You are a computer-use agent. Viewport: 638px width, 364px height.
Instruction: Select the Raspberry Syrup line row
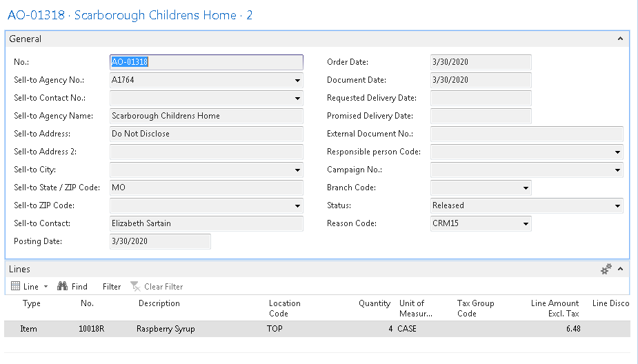tap(166, 329)
